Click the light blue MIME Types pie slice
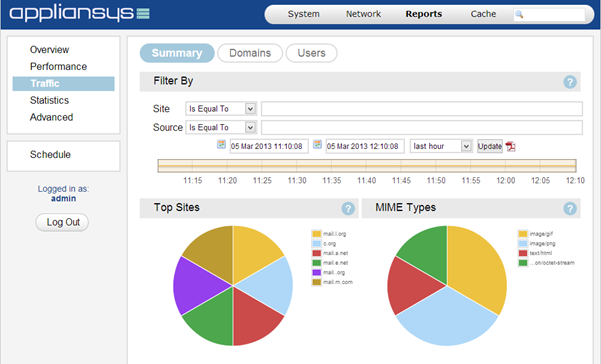This screenshot has height=364, width=601. [x=447, y=318]
